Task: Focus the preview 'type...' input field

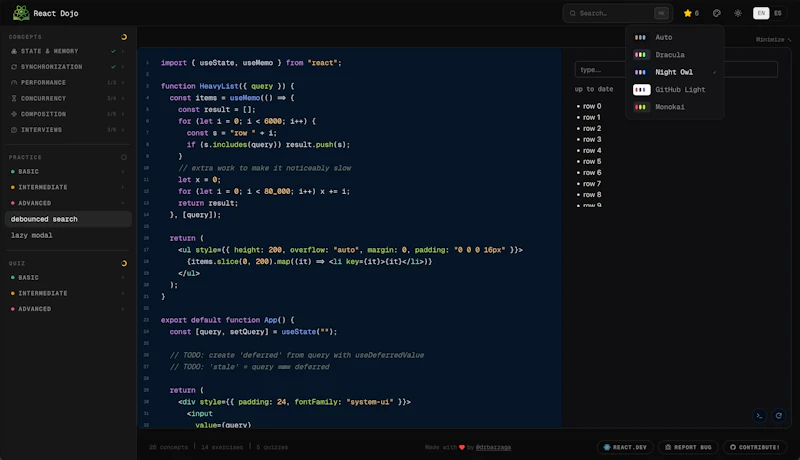Action: coord(676,69)
